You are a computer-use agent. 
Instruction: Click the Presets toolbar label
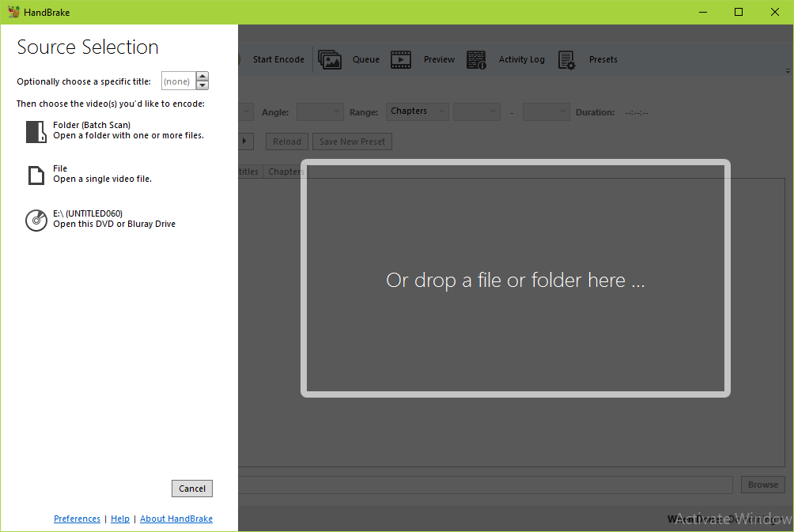(603, 59)
